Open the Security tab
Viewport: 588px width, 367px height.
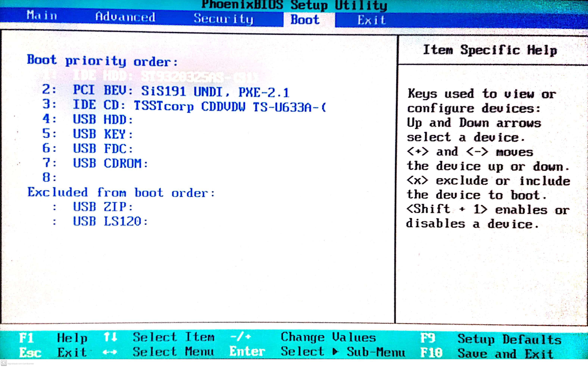223,19
